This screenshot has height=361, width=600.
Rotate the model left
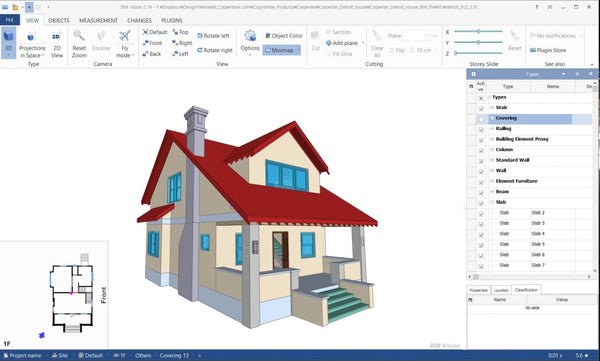(x=213, y=36)
